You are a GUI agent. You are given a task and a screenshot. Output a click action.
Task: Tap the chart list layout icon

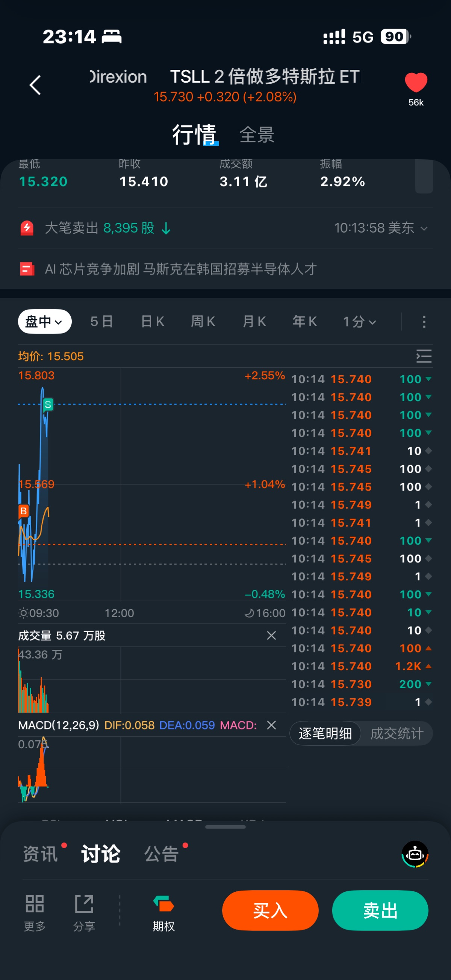(424, 356)
